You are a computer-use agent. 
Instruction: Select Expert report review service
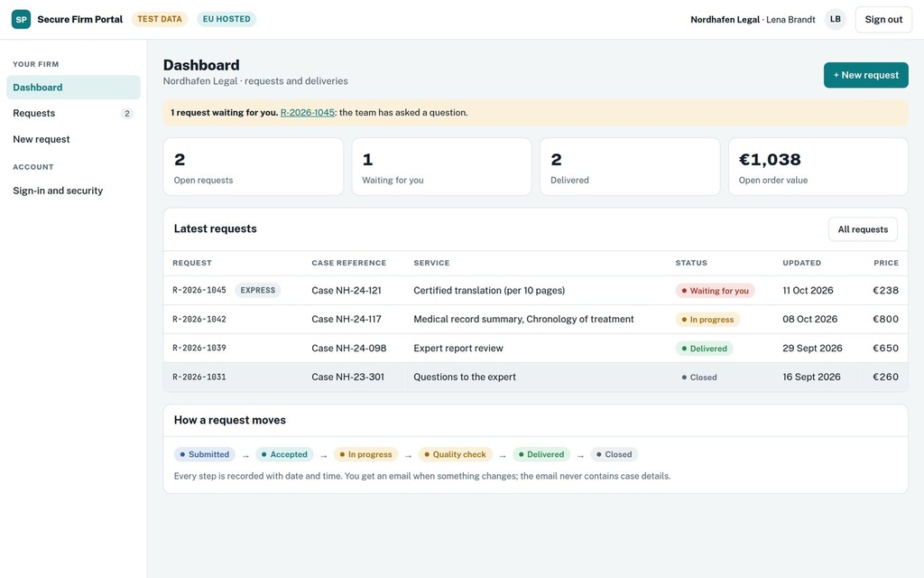click(458, 348)
